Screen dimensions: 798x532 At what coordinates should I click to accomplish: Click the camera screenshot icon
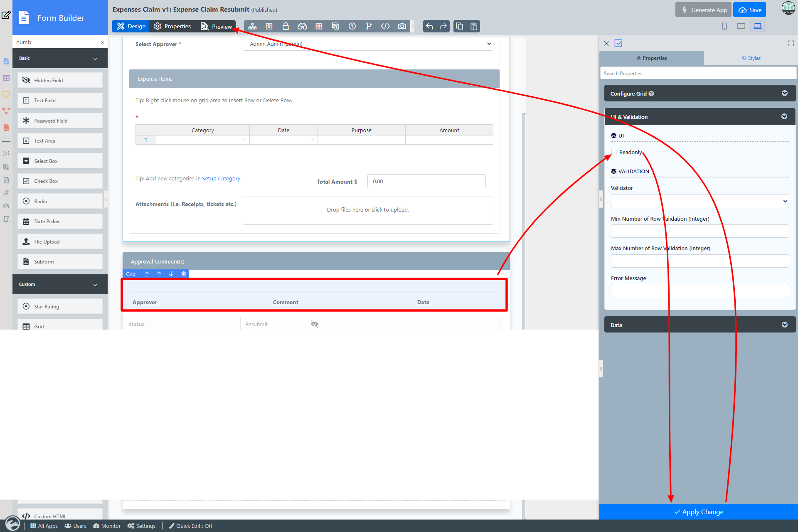pos(402,26)
